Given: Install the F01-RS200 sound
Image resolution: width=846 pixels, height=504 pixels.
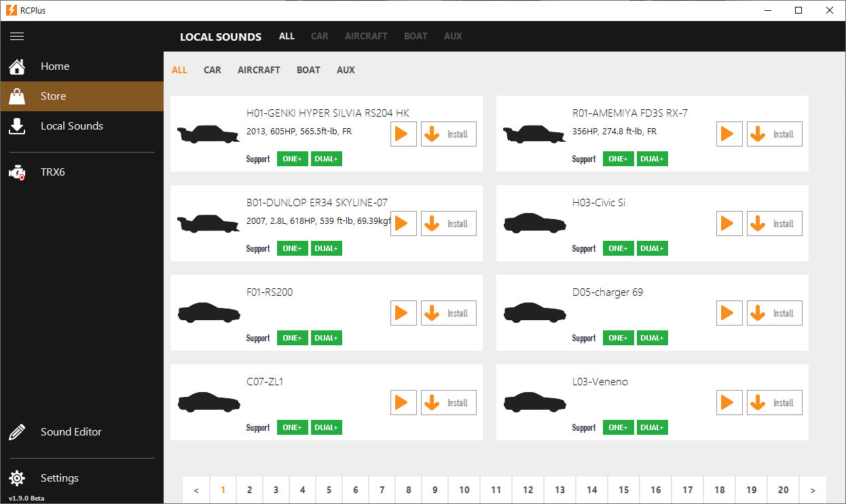Looking at the screenshot, I should point(449,313).
